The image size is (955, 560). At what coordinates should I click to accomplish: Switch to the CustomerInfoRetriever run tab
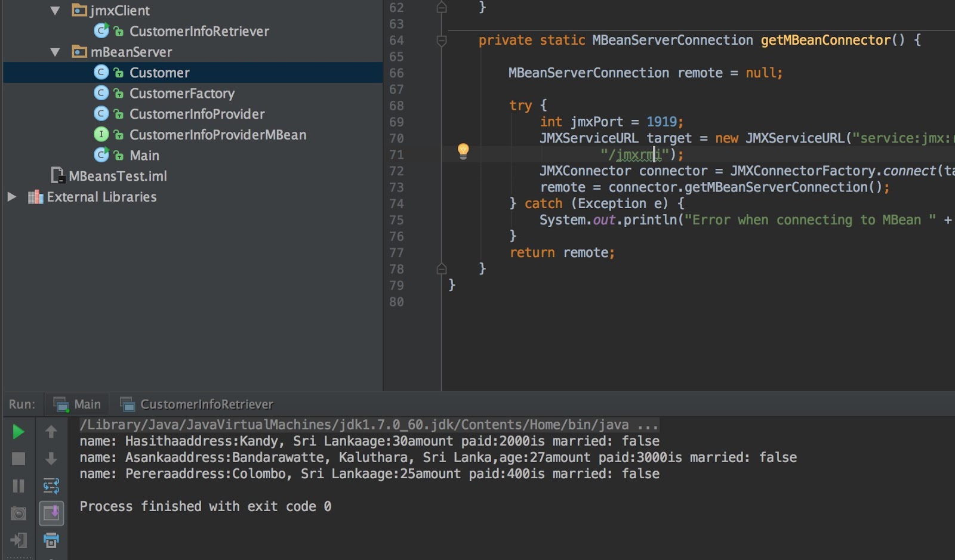pyautogui.click(x=206, y=404)
